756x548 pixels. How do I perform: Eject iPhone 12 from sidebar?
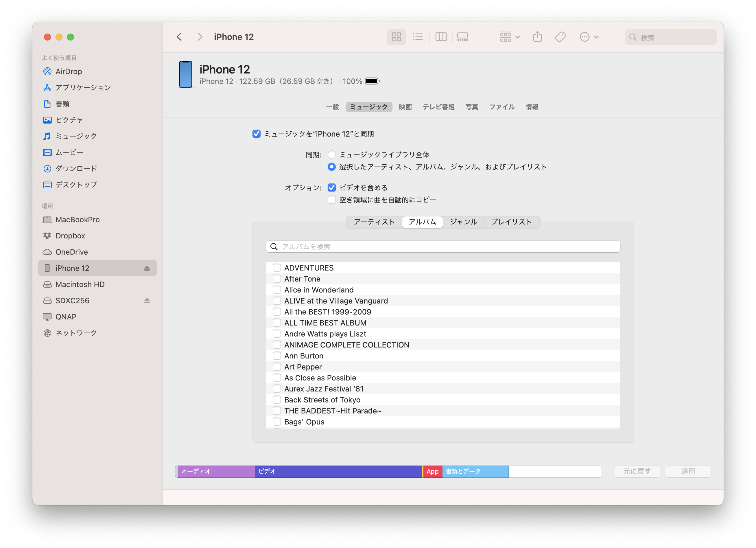point(147,268)
